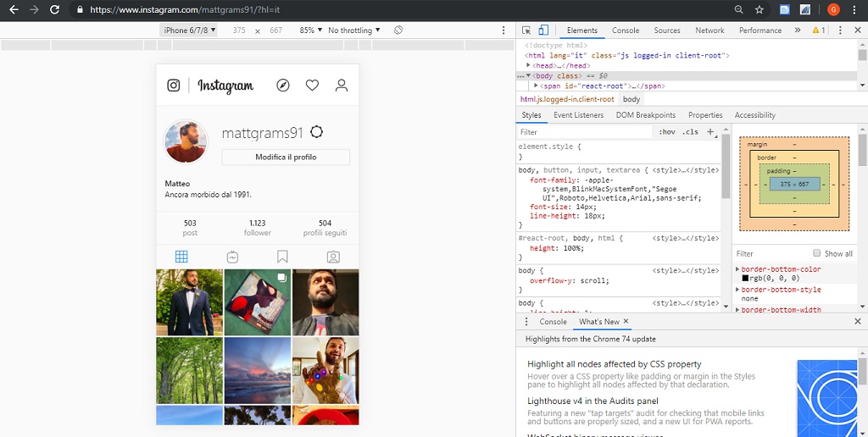Click the inspect element picker icon
This screenshot has height=437, width=868.
click(x=526, y=30)
